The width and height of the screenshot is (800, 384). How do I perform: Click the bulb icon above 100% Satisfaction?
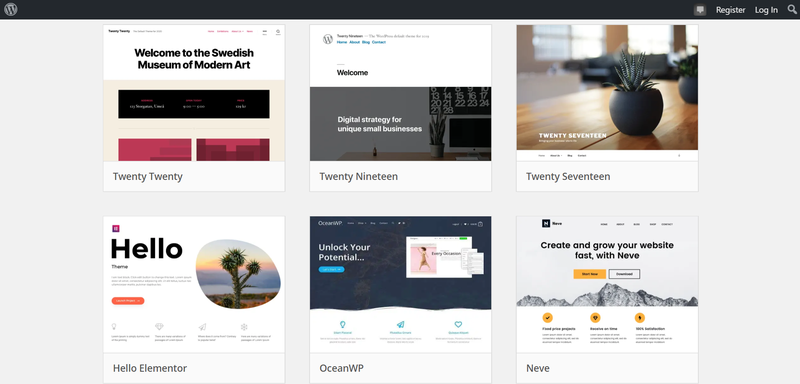pyautogui.click(x=640, y=318)
